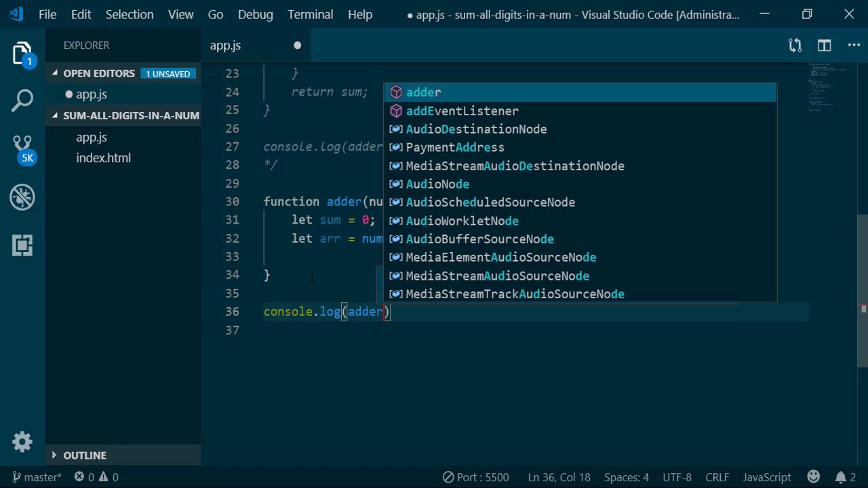
Task: Open the Selection menu
Action: pyautogui.click(x=130, y=14)
